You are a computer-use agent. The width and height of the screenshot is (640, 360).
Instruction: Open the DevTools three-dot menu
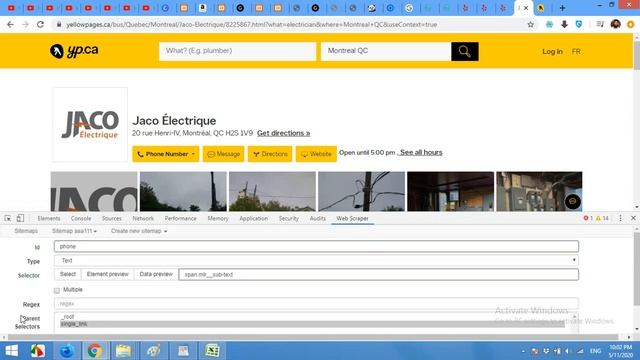(x=620, y=218)
